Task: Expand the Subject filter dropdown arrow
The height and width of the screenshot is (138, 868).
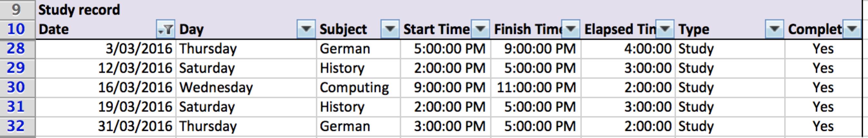Action: [390, 29]
